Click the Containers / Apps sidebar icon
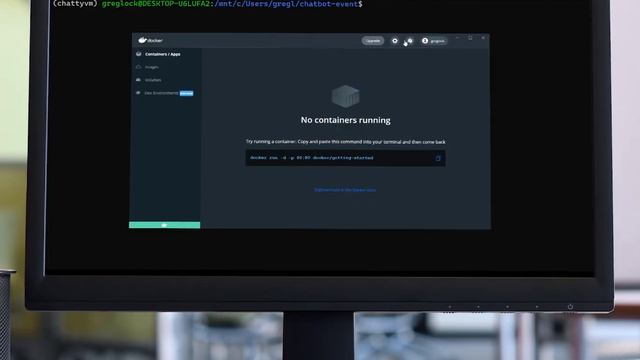640x360 pixels. coord(139,54)
